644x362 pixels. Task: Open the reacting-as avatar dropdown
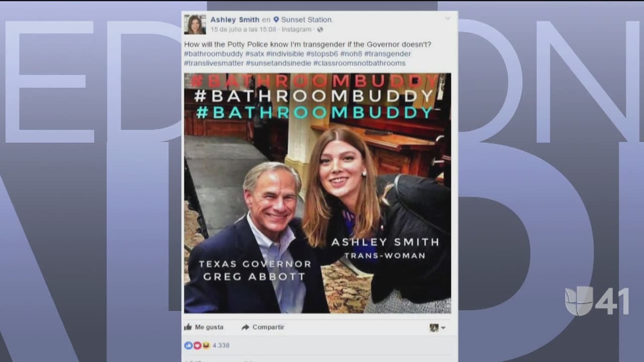coord(437,328)
